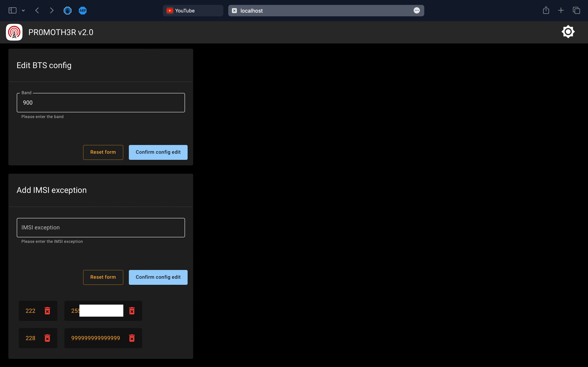Focus the IMSI exception input field
This screenshot has width=588, height=367.
pyautogui.click(x=101, y=227)
